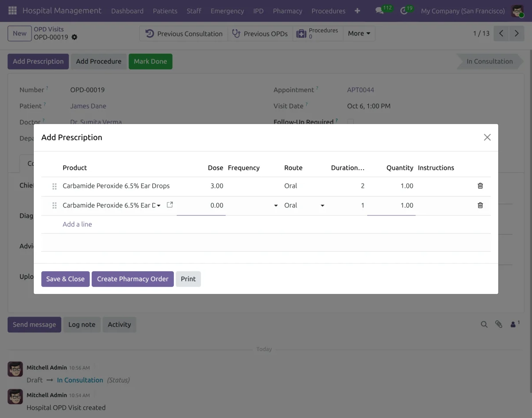Close the Add Prescription dialog
Viewport: 532px width, 418px height.
click(487, 137)
